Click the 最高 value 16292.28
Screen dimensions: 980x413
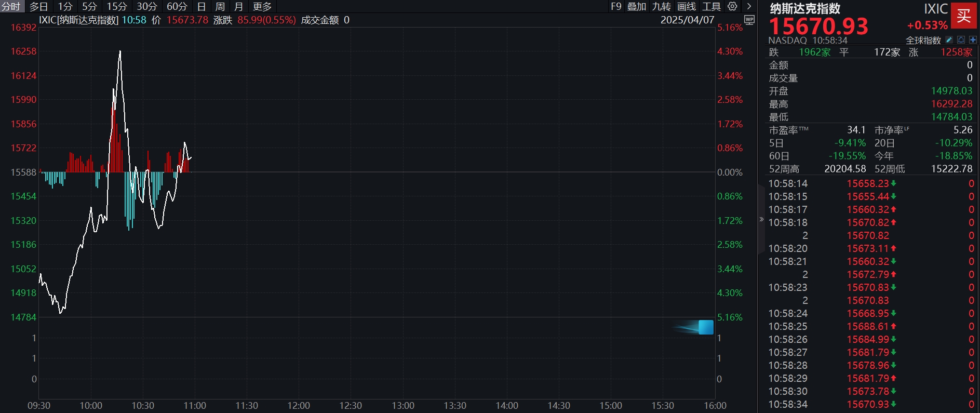pyautogui.click(x=951, y=104)
